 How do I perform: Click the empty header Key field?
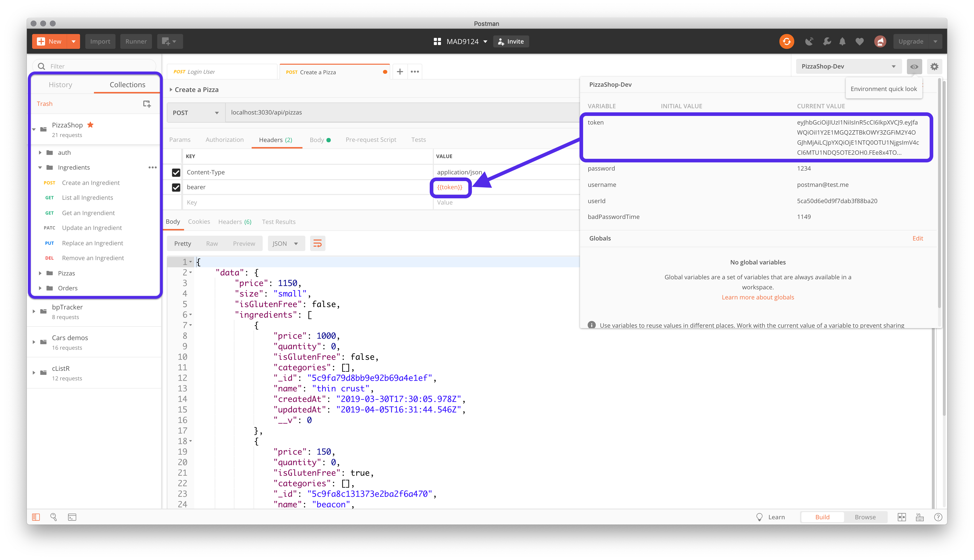pyautogui.click(x=307, y=202)
